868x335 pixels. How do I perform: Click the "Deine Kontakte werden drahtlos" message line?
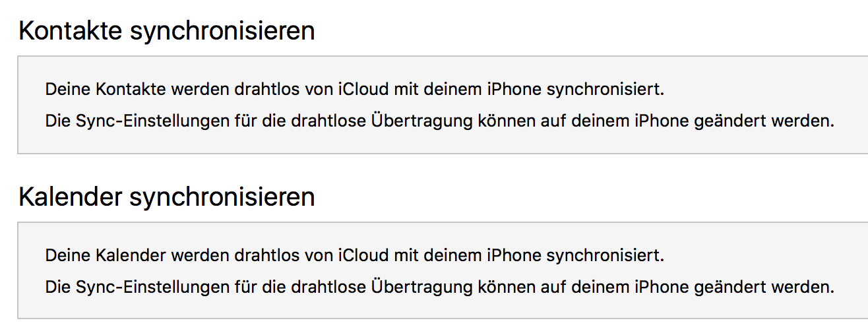(x=354, y=89)
